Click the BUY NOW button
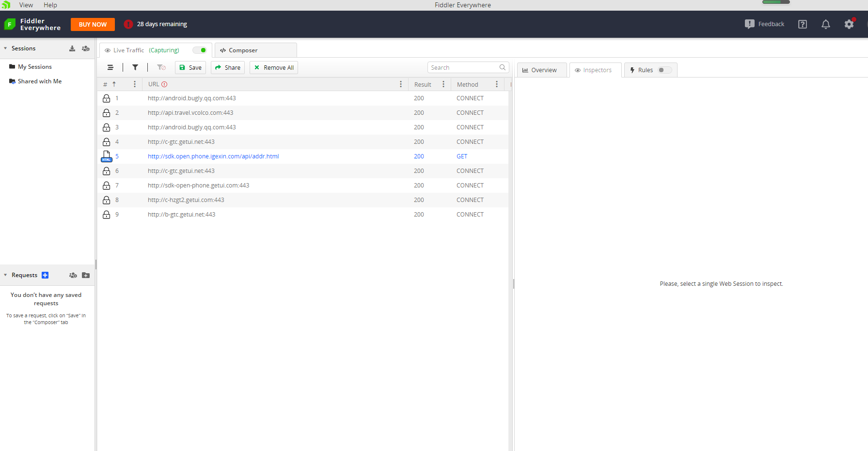The height and width of the screenshot is (451, 868). tap(93, 24)
